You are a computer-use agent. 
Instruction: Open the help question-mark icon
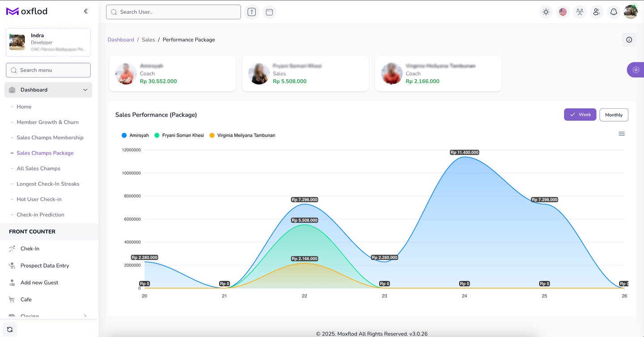point(252,12)
